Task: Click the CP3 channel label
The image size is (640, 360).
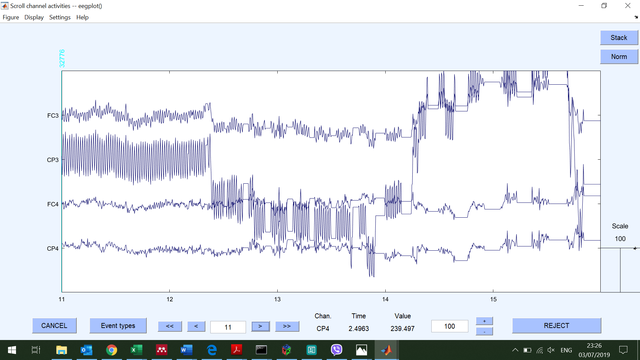Action: tap(53, 160)
